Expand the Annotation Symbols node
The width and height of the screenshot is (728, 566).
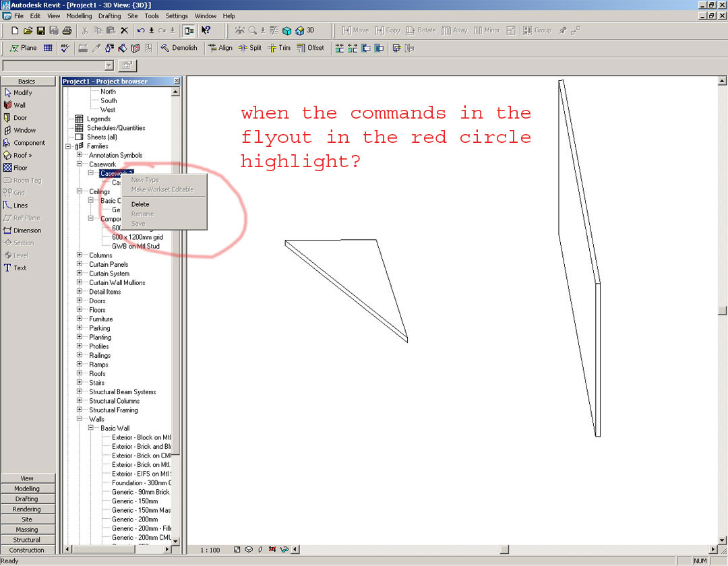click(80, 155)
